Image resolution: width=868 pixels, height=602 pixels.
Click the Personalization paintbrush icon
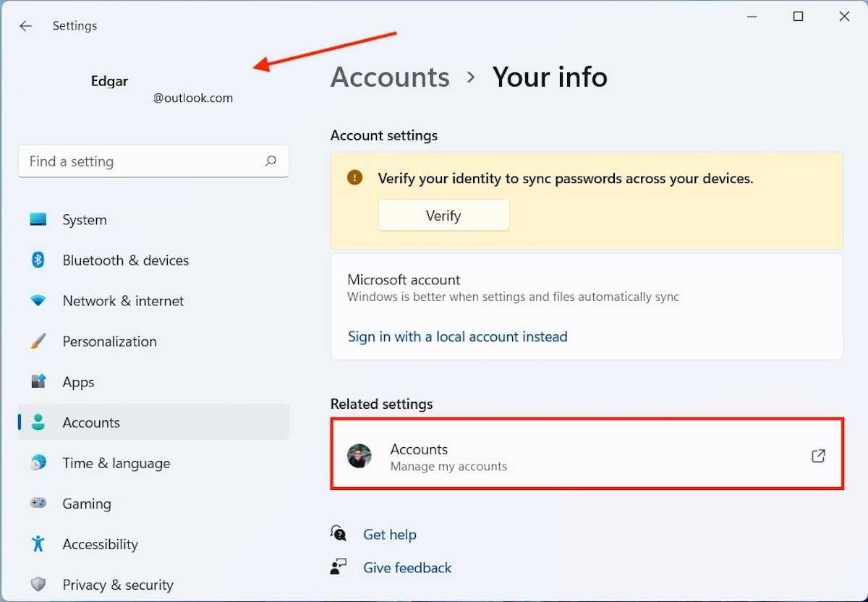tap(38, 342)
